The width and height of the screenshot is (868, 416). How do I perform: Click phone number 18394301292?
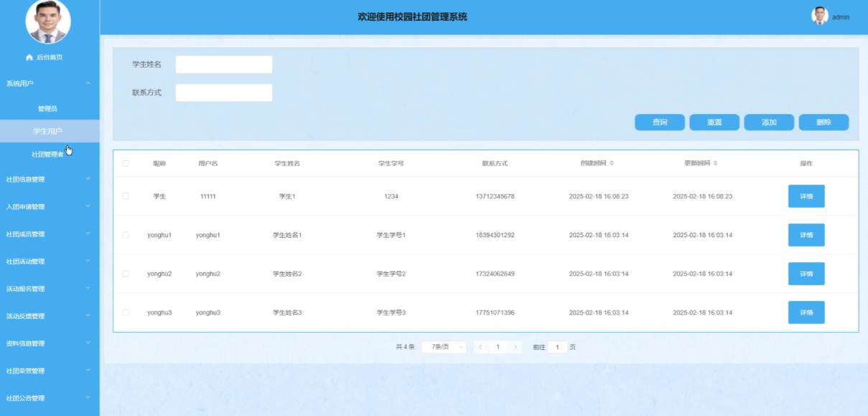(x=495, y=235)
